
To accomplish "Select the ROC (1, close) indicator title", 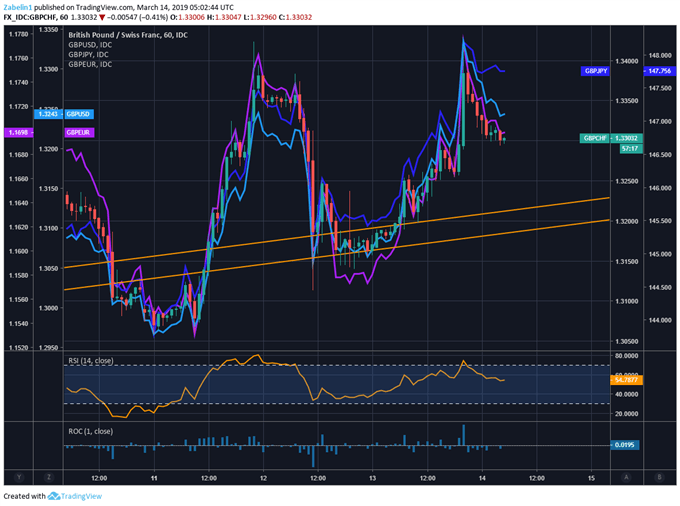I will (91, 431).
